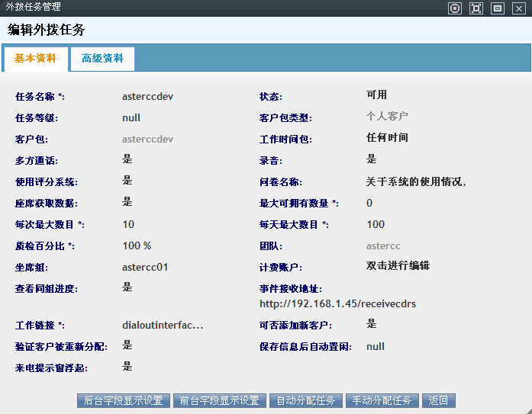Screen dimensions: 532x414
Task: Click the 状态 value 可用
Action: [x=376, y=95]
